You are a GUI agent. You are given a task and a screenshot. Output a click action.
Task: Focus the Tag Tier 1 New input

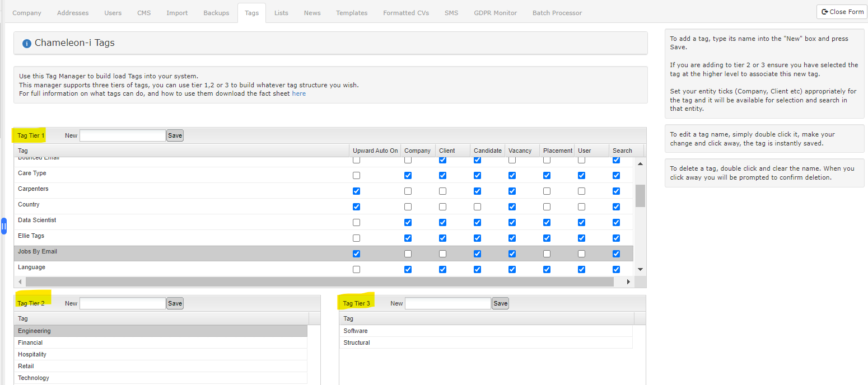123,135
